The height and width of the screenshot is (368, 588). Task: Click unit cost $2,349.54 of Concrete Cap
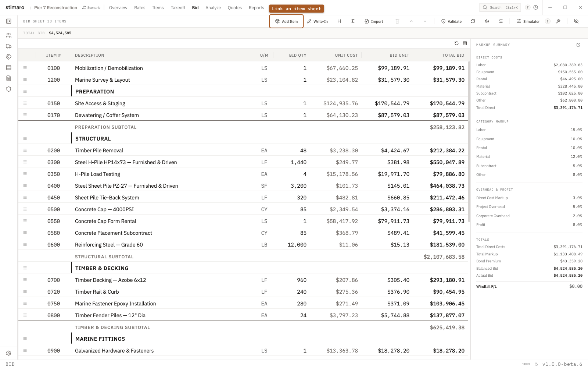coord(344,209)
